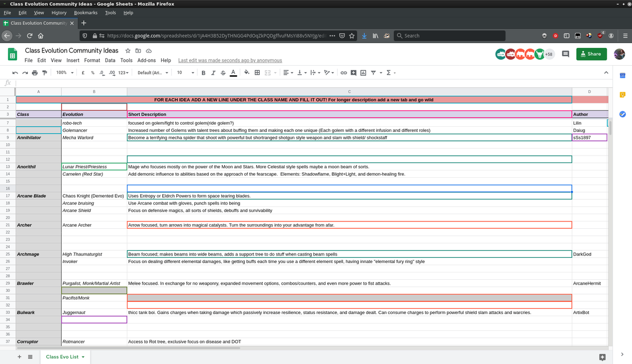Open the Data menu in Sheets
The image size is (632, 364).
point(110,60)
